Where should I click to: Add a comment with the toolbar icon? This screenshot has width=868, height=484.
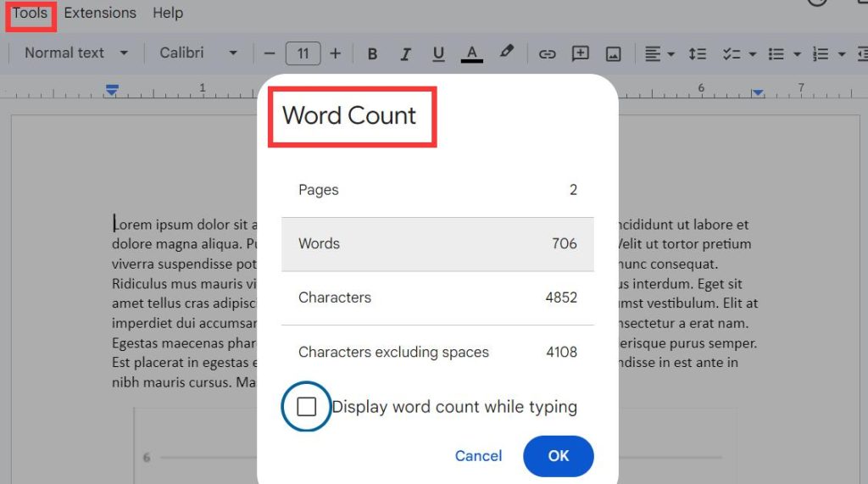click(581, 53)
